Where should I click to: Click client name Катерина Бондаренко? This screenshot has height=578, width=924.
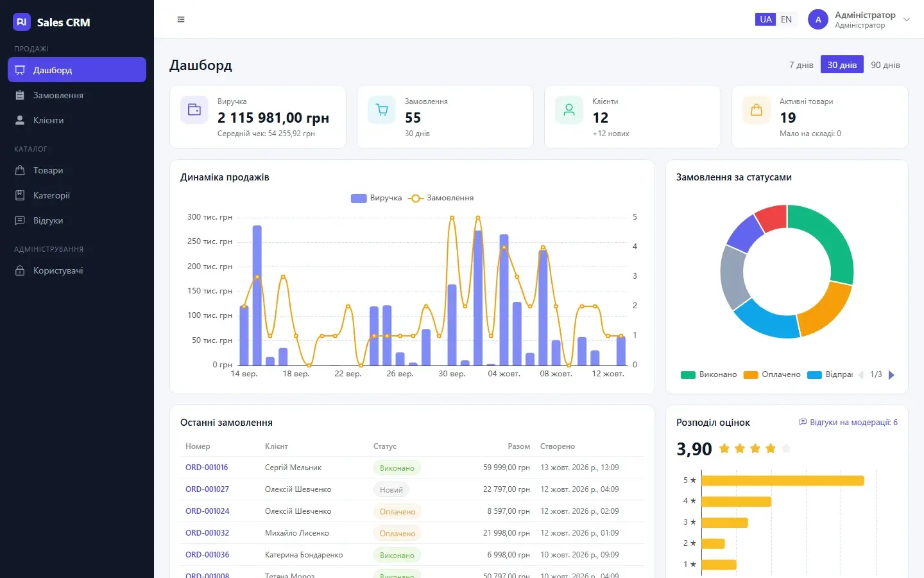[x=304, y=555]
